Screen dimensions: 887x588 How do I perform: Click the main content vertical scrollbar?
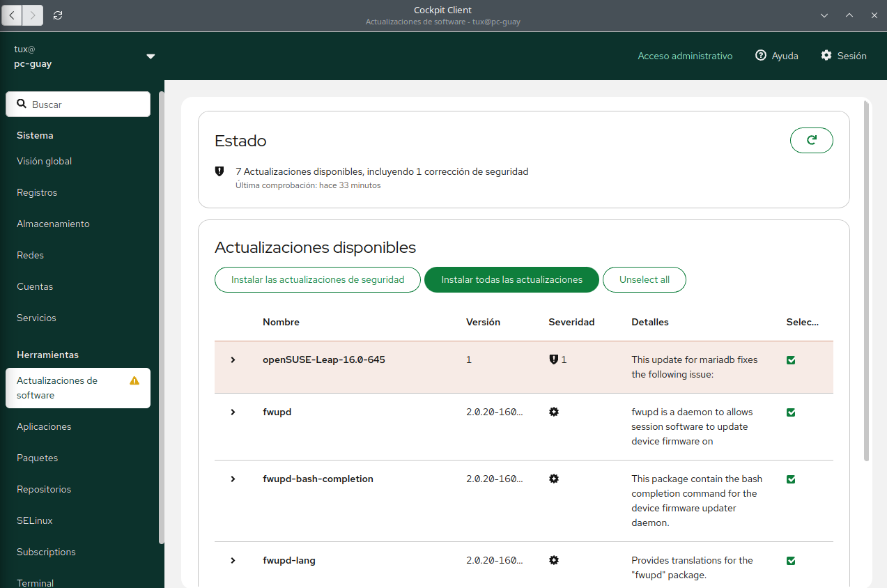866,279
